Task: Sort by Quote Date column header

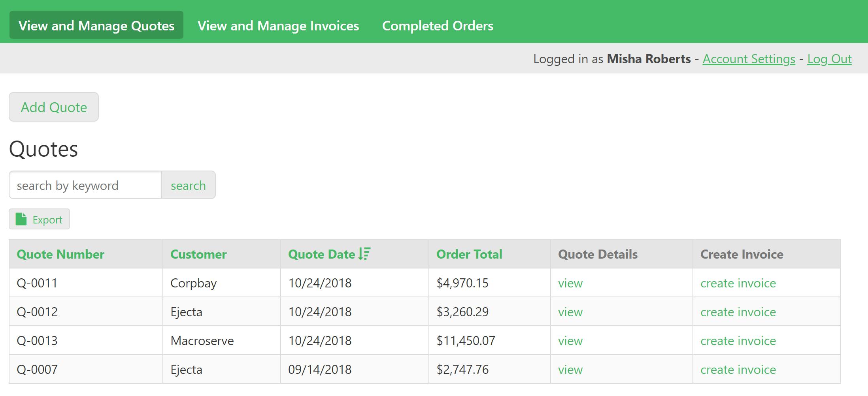Action: 322,254
